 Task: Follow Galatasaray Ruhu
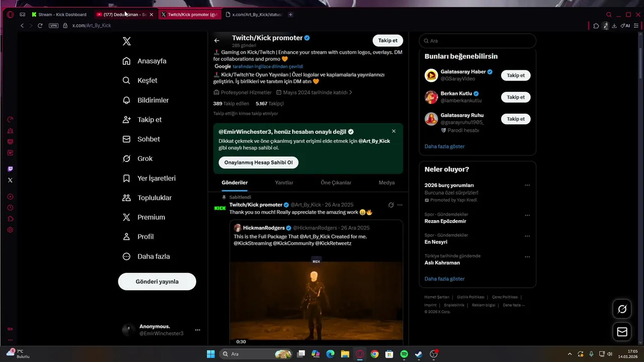click(x=516, y=119)
